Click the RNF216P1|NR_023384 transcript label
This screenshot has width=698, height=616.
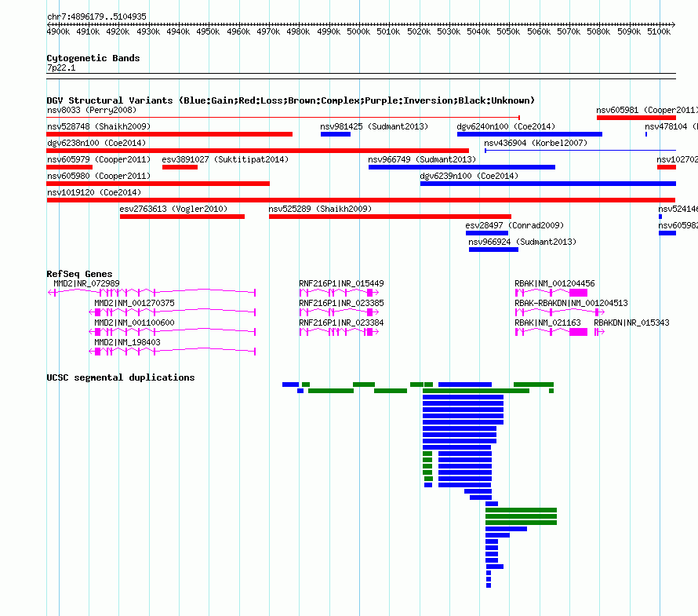[x=341, y=323]
